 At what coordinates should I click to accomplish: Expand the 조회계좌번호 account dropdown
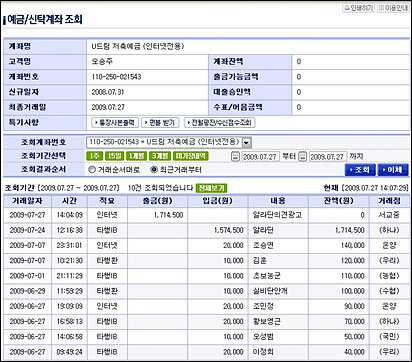click(246, 142)
